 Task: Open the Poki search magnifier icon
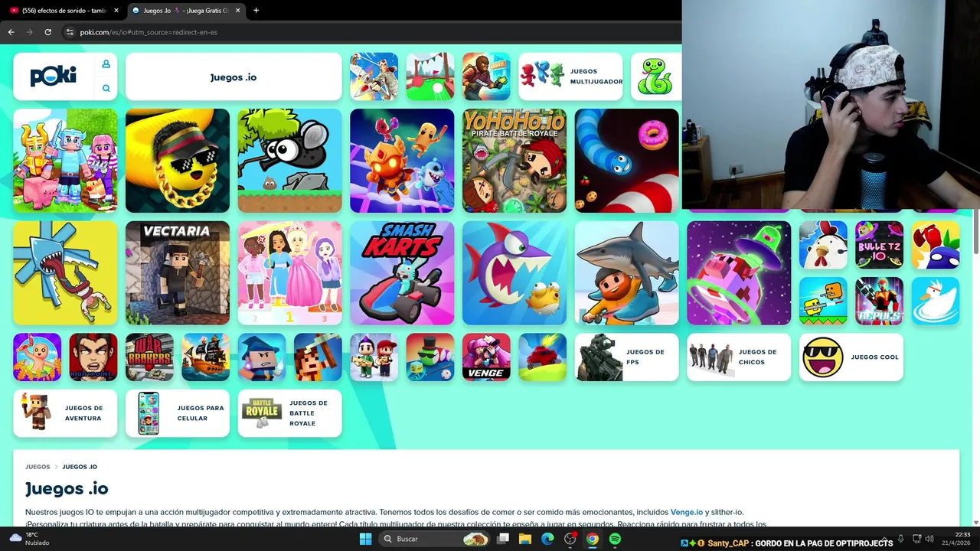click(106, 89)
